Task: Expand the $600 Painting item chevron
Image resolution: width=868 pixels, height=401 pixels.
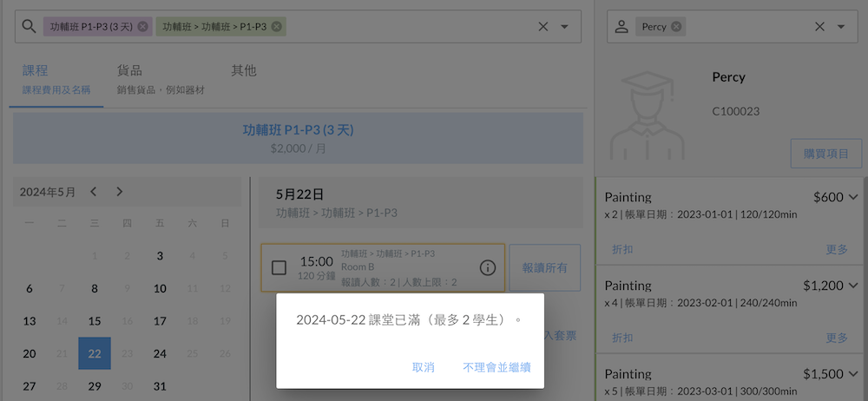Action: 852,197
